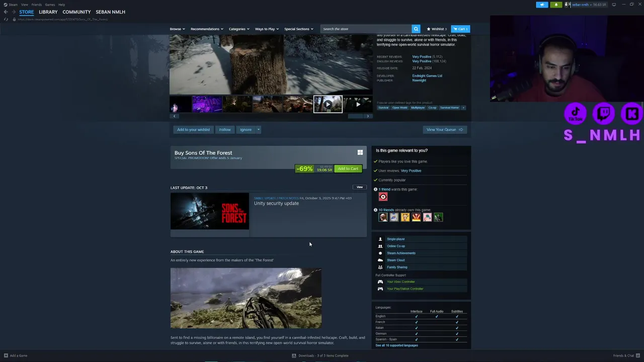Click the media strip scrollbar handle
644x362 pixels.
coord(355,116)
